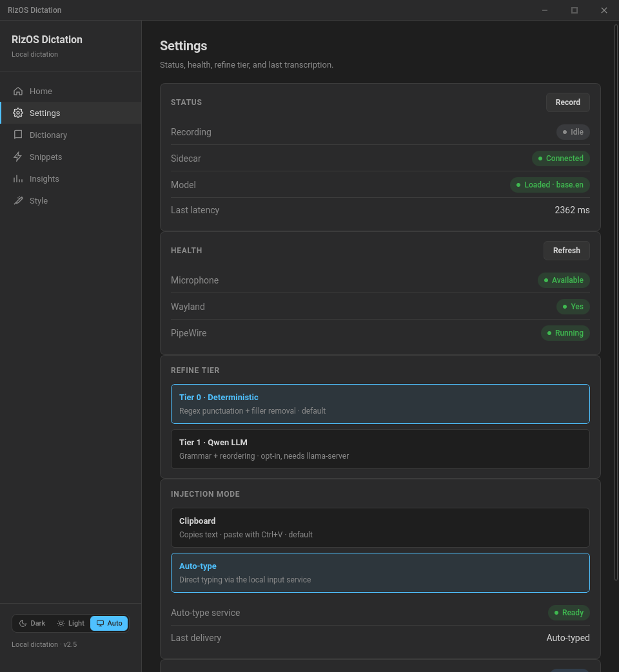Click the Insights bar chart icon
Screen dimensions: 619x672
pos(18,178)
